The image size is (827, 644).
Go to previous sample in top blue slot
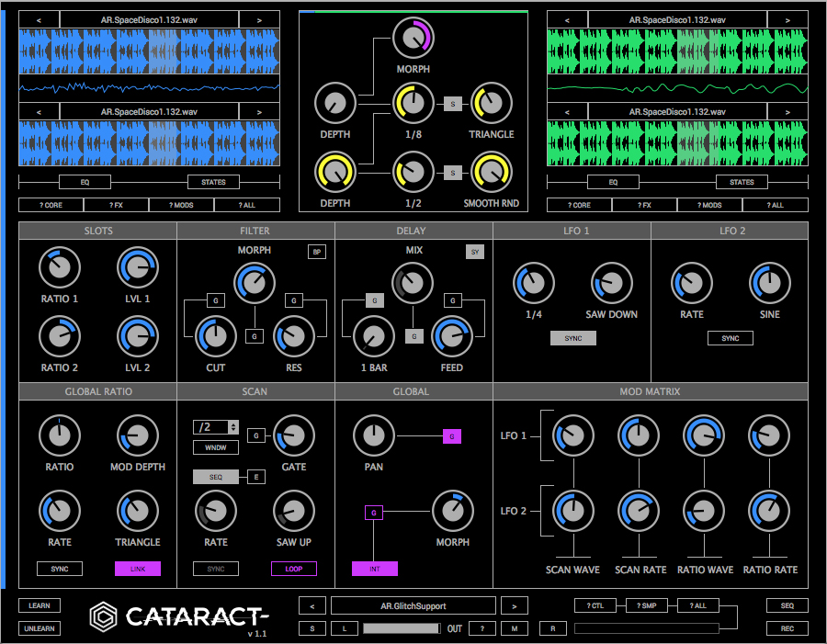click(x=39, y=20)
